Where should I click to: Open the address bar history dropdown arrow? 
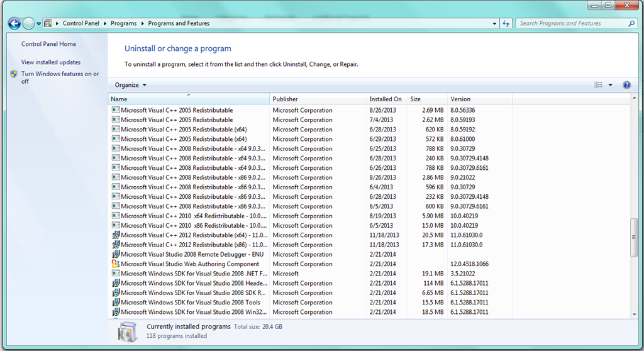494,23
